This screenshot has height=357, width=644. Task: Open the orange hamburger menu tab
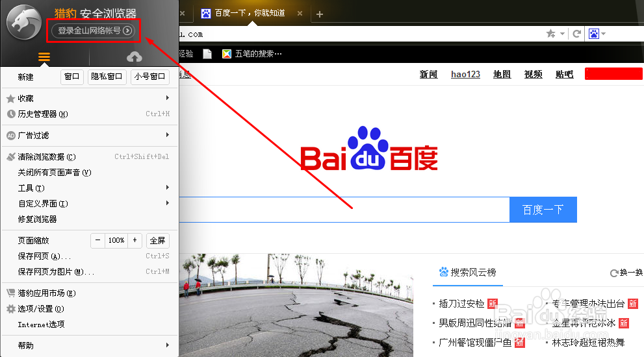[44, 56]
